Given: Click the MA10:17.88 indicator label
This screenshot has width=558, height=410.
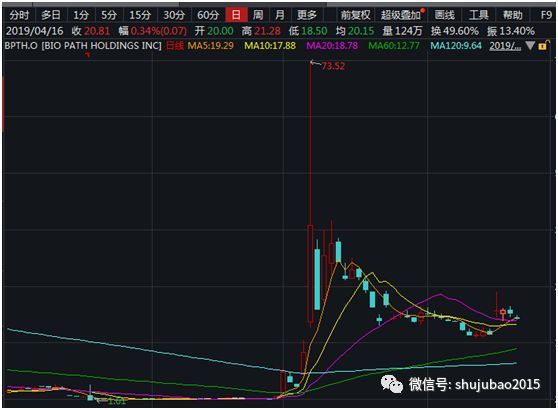Looking at the screenshot, I should (270, 46).
